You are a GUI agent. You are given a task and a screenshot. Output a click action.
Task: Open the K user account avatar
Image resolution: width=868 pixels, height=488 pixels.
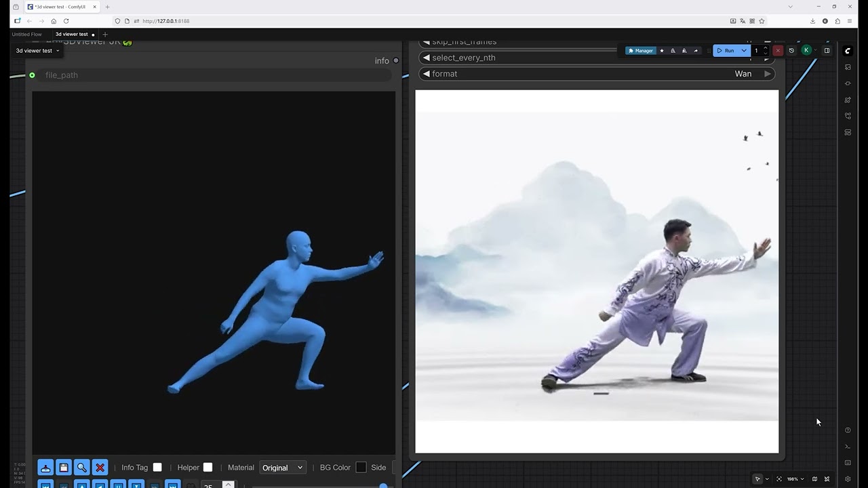[806, 50]
